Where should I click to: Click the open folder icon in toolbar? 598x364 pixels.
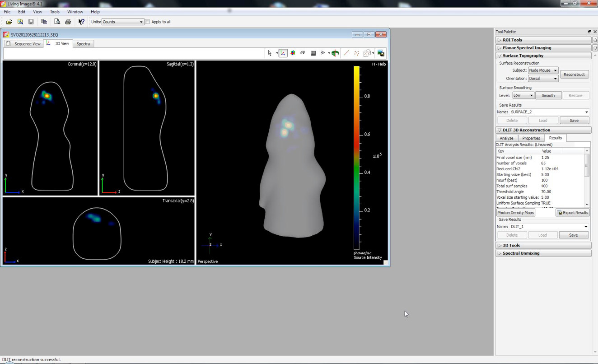(x=9, y=22)
